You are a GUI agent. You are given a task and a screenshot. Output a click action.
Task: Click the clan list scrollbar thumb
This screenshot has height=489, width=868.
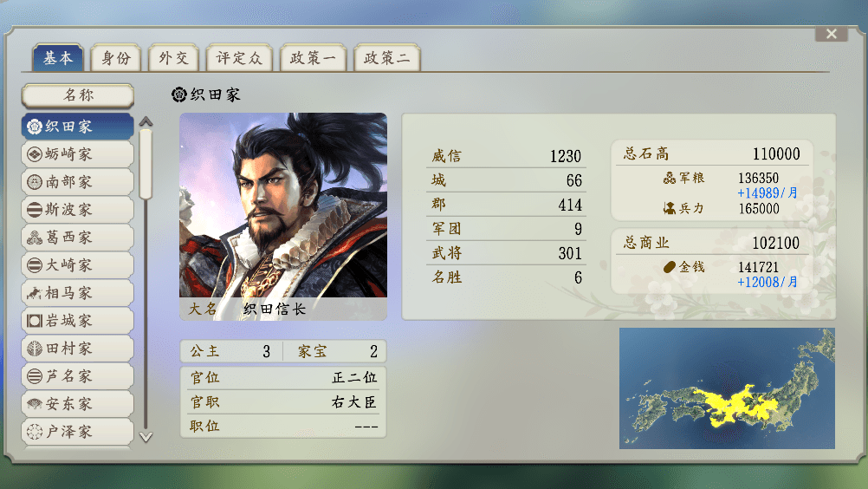point(146,164)
